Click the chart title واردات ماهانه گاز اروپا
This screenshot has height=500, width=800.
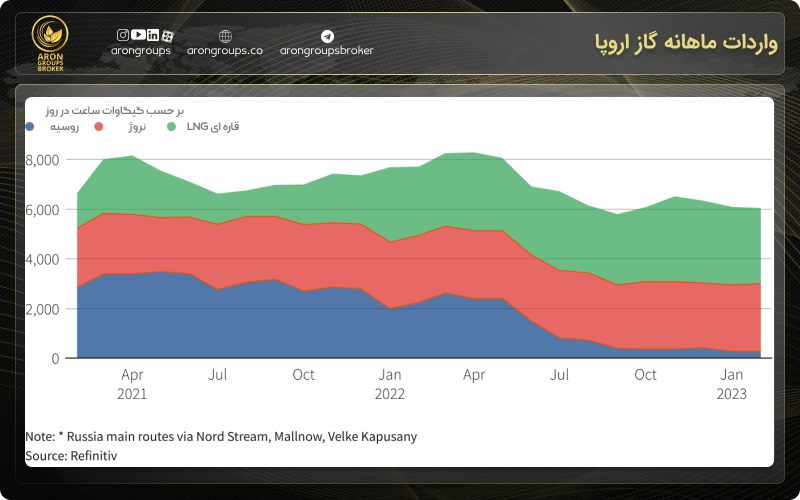pyautogui.click(x=686, y=43)
